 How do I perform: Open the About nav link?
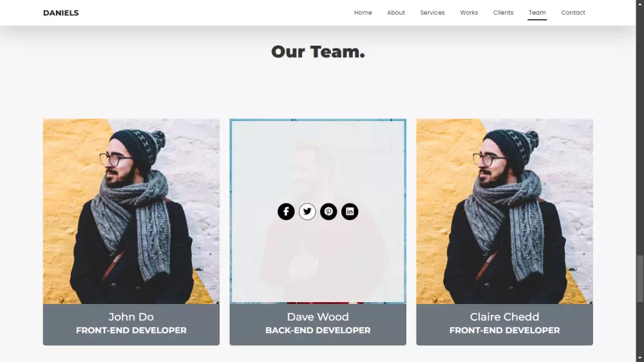click(396, 13)
